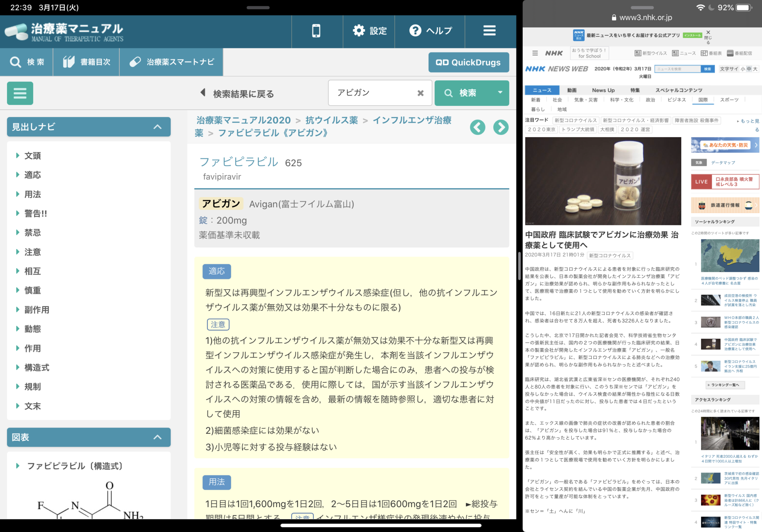Click ランキング一覧へ link
Screen dimensions: 762x532
(x=725, y=385)
